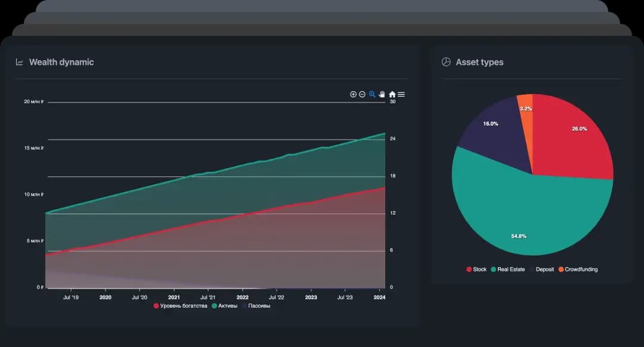This screenshot has width=644, height=347.
Task: Click the Jul '19 x-axis label
Action: (x=70, y=298)
